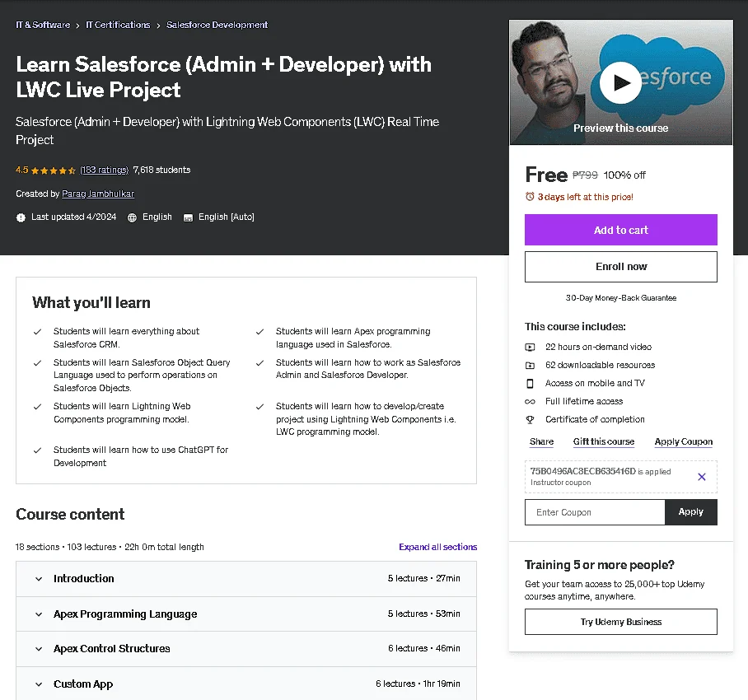The width and height of the screenshot is (748, 700).
Task: Open Salesforce Development breadcrumb
Action: (217, 25)
